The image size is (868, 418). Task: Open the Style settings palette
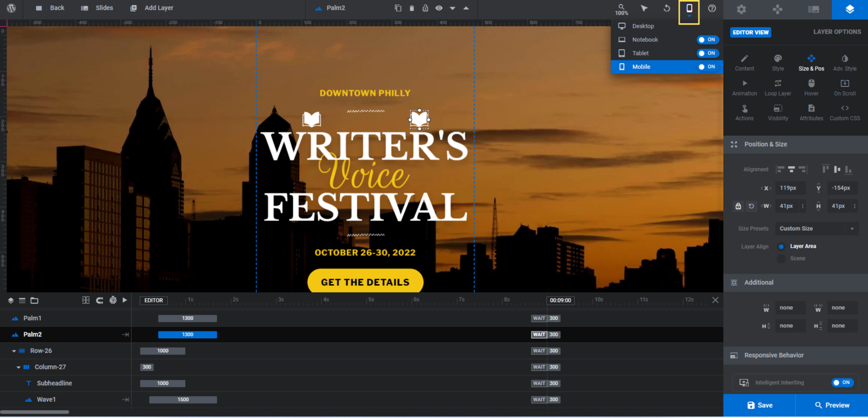click(778, 63)
